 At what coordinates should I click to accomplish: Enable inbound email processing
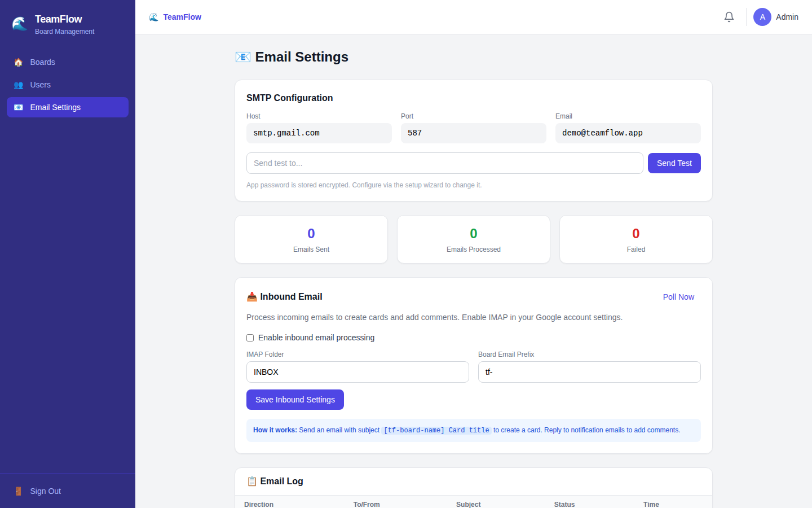tap(250, 338)
